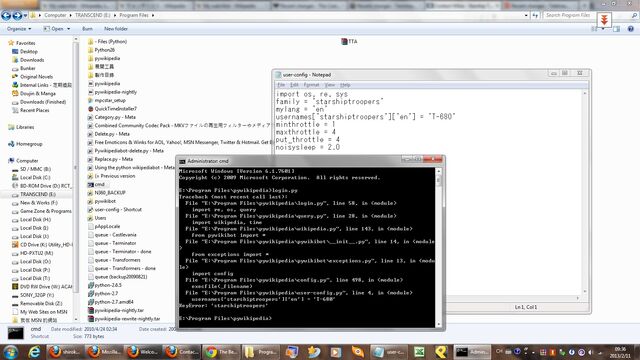Select user-config - Shortcut file
This screenshot has height=360, width=640.
click(115, 210)
